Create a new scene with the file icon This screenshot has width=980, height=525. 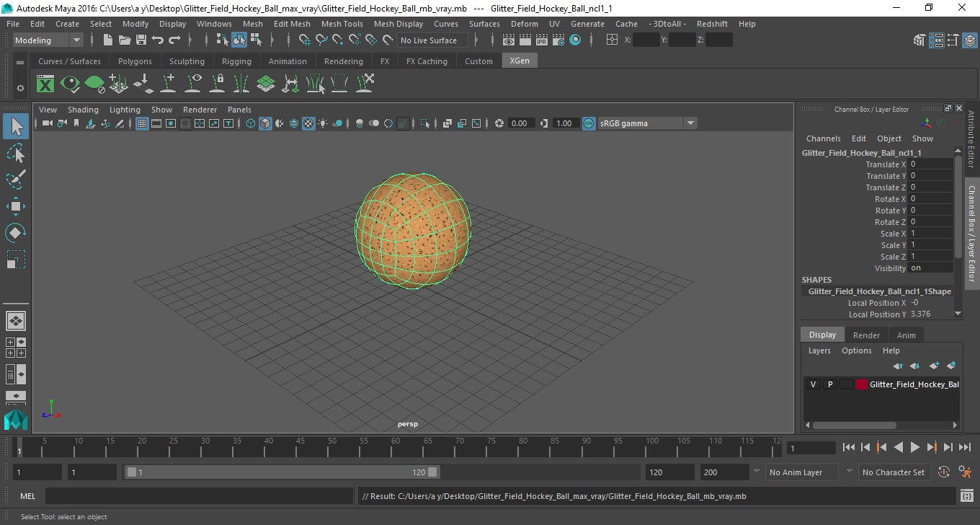click(107, 40)
